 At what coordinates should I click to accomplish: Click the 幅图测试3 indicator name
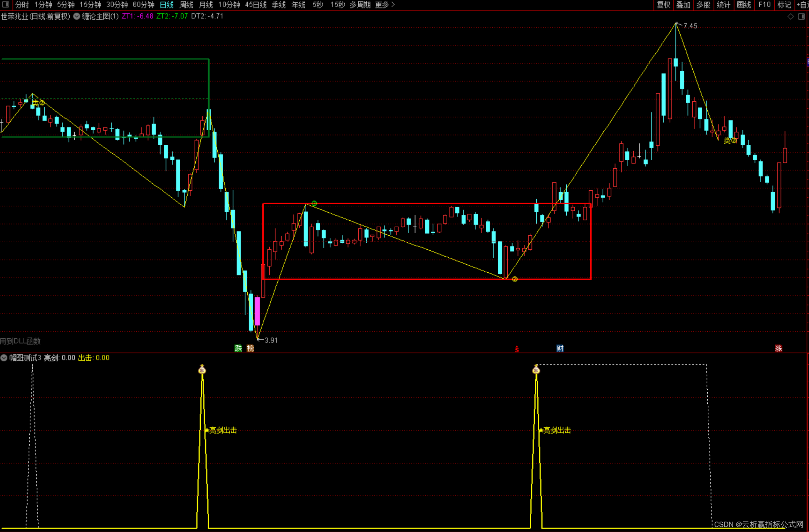tap(25, 358)
